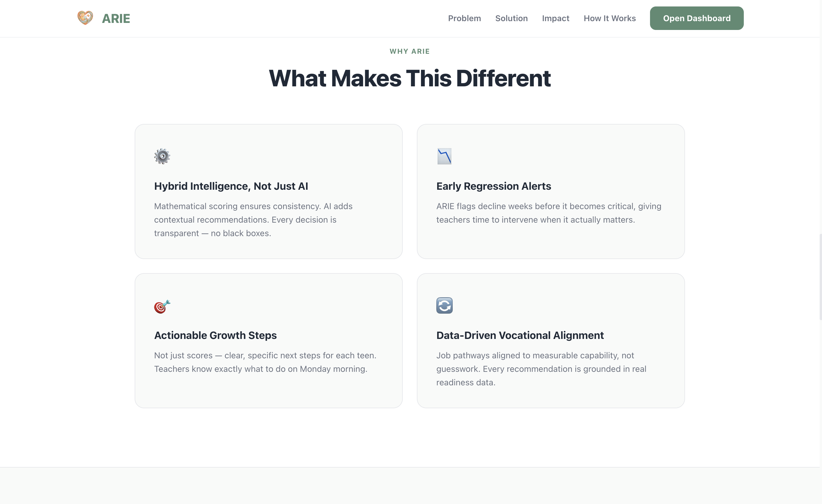This screenshot has height=504, width=822.
Task: Click the Actionable Growth Steps heading
Action: 215,335
